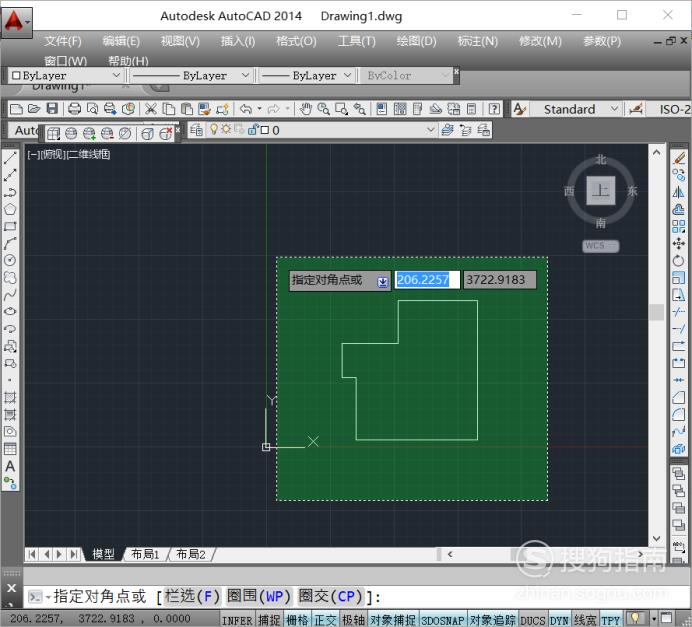
Task: Select the Pan hand tool
Action: pyautogui.click(x=305, y=109)
